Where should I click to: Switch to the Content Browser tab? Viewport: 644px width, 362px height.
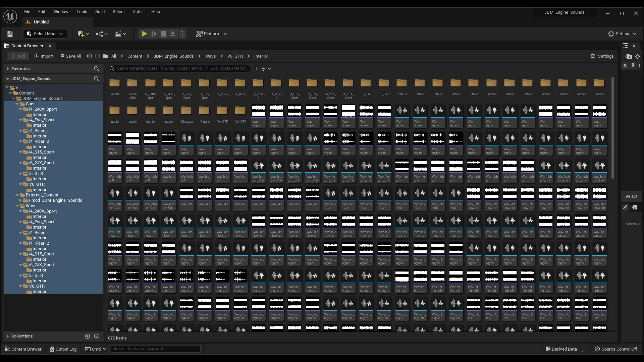point(27,46)
